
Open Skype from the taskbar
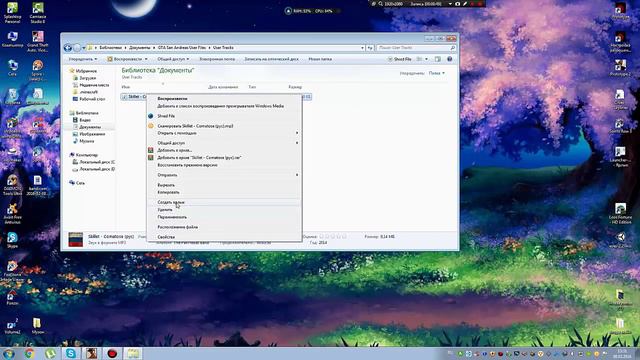[71, 353]
